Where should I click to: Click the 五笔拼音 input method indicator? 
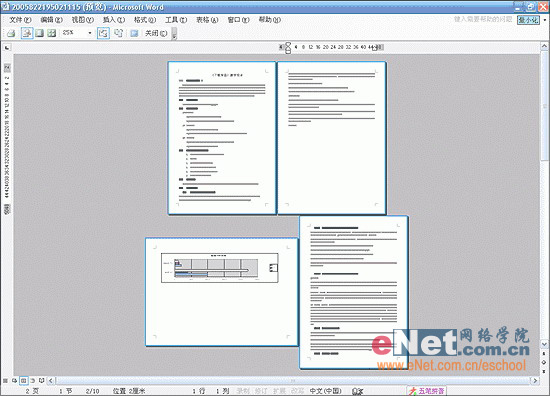(427, 391)
